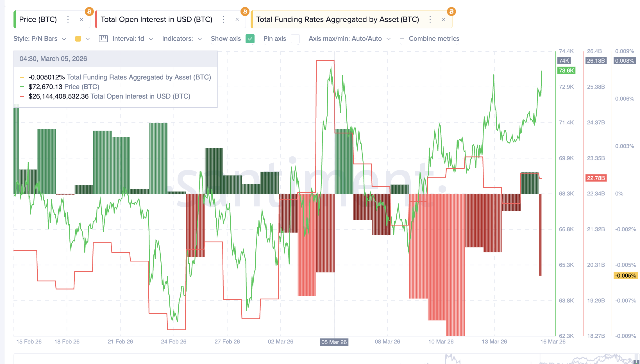Remove the Total Funding Rates metric
Image resolution: width=640 pixels, height=364 pixels.
tap(444, 19)
